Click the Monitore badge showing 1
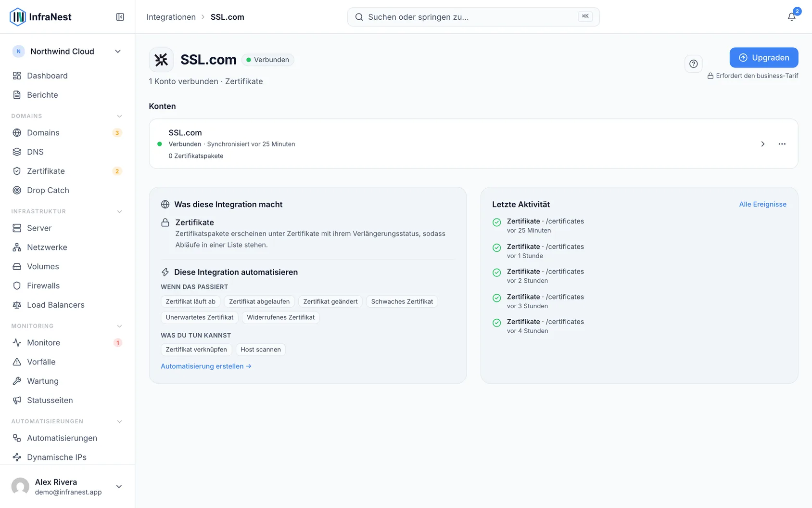 click(117, 343)
